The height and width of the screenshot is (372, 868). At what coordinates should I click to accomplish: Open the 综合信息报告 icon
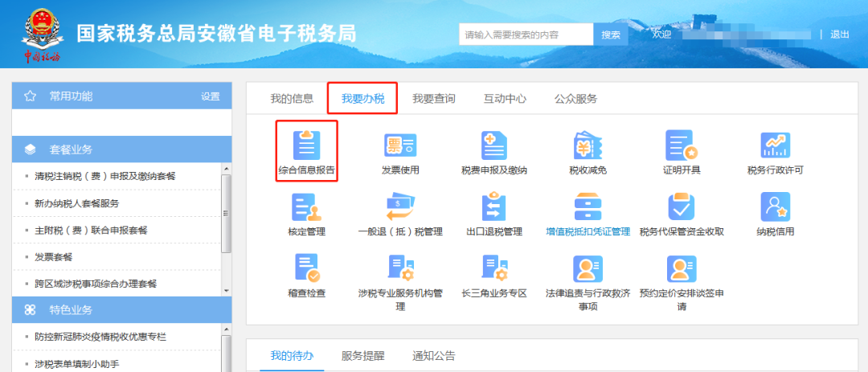(307, 146)
